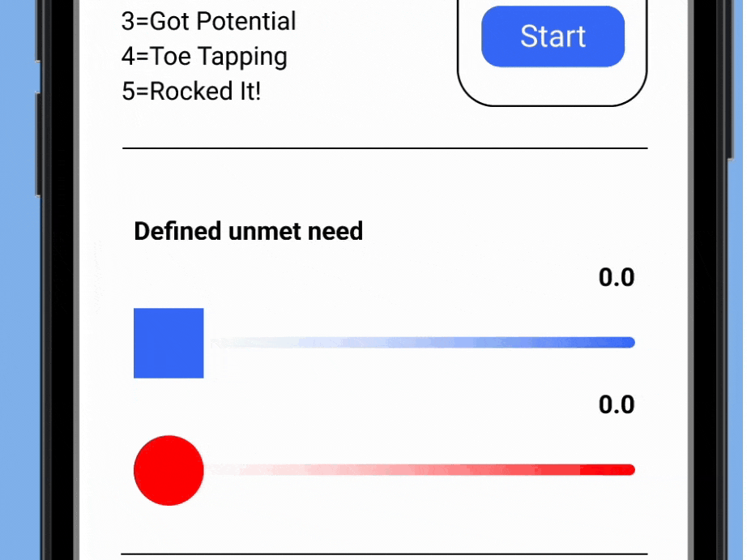Click the 3=Got Potential text line
747x560 pixels.
(x=209, y=21)
